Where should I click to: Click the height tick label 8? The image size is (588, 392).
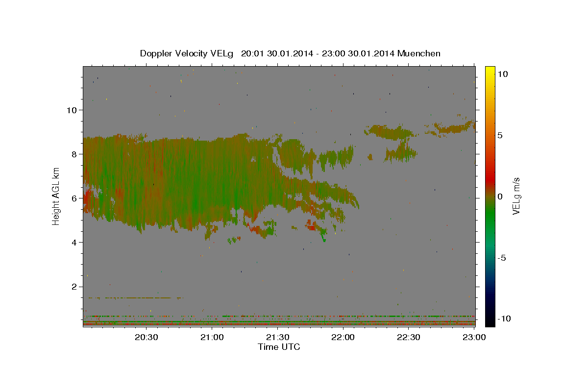[x=75, y=154]
